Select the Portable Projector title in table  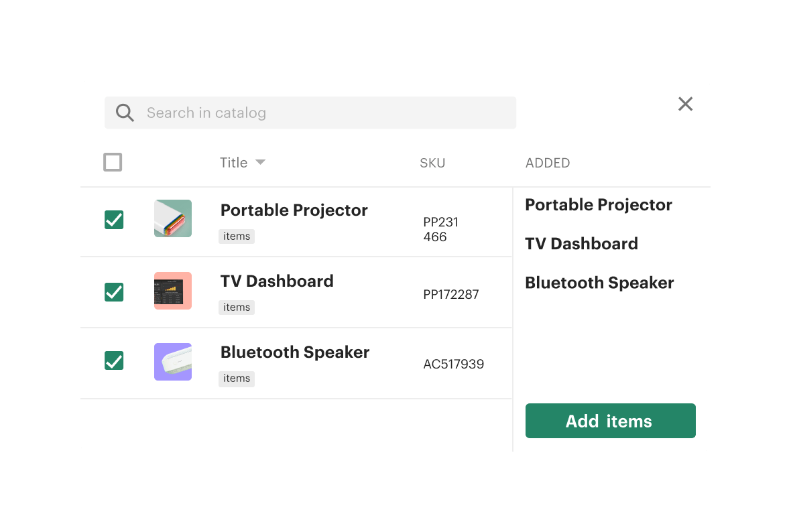294,210
